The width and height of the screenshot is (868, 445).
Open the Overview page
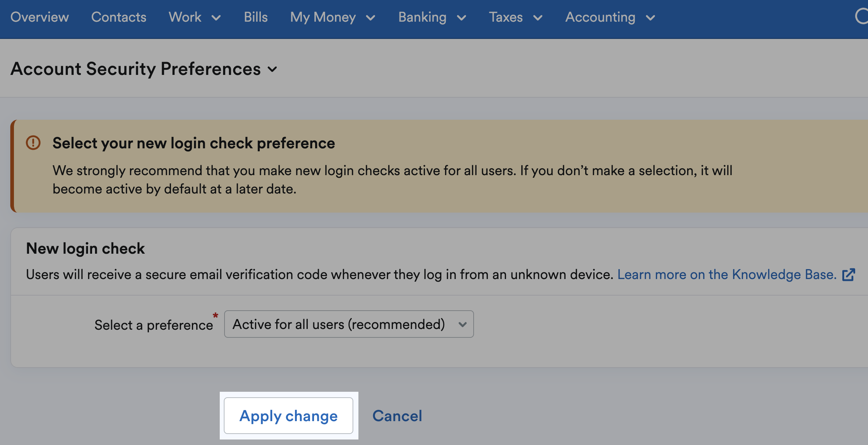tap(40, 17)
